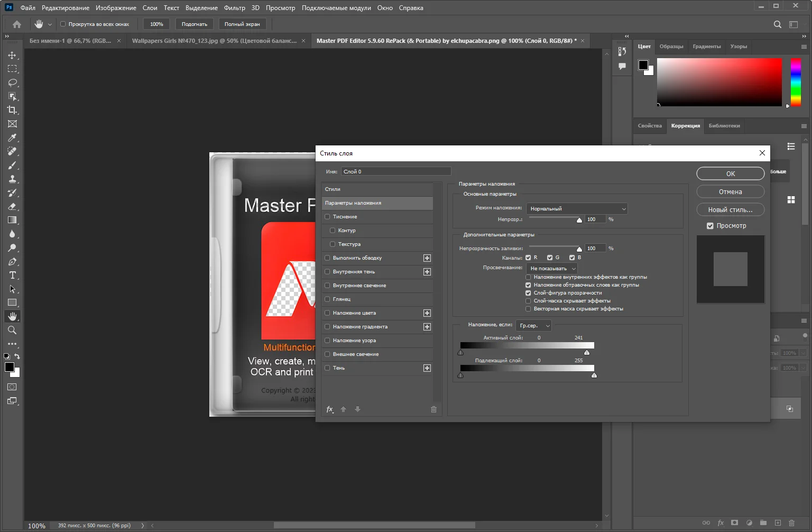
Task: Click the Новый стиль button
Action: click(730, 210)
